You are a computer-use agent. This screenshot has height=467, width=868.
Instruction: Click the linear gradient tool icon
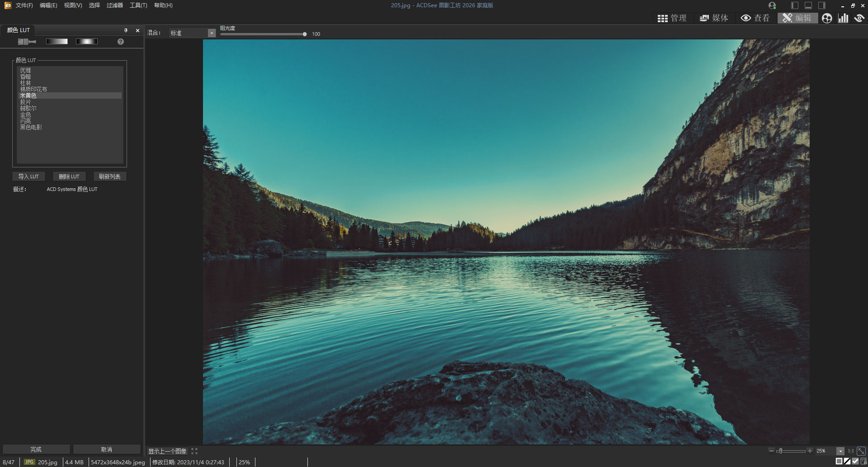pyautogui.click(x=57, y=42)
